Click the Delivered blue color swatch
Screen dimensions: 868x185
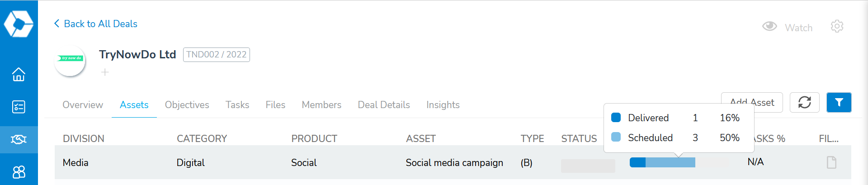(616, 118)
